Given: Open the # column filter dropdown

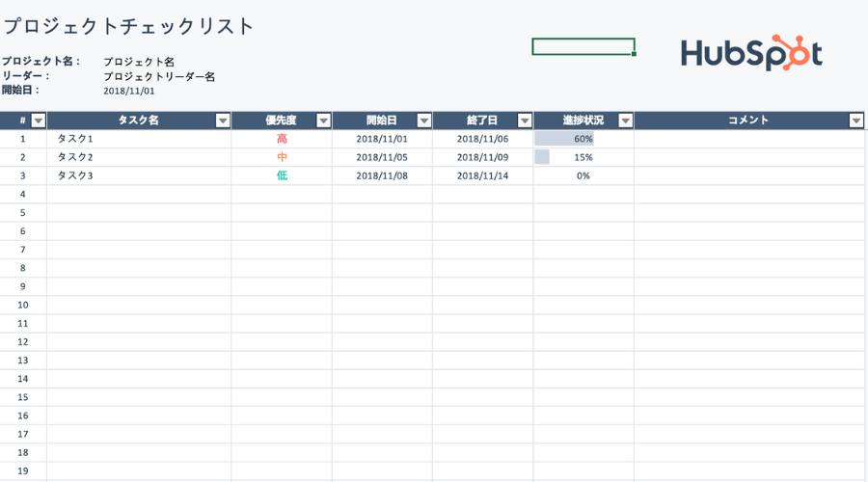Looking at the screenshot, I should click(39, 120).
